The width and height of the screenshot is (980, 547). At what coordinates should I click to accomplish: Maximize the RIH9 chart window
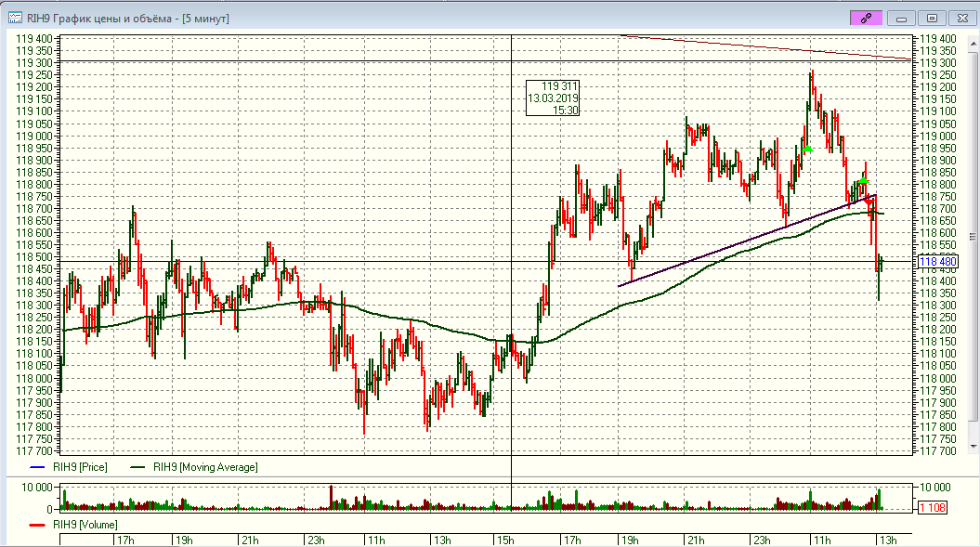[x=932, y=17]
